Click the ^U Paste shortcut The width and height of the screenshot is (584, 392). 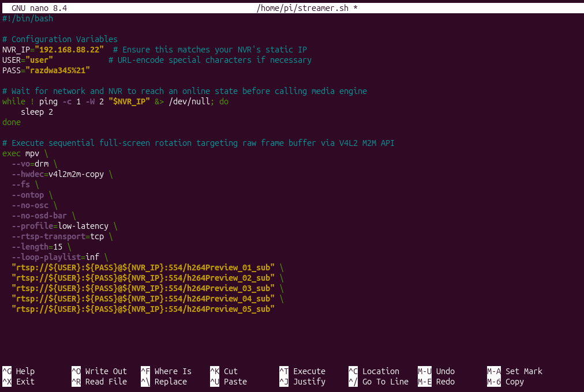click(x=229, y=382)
